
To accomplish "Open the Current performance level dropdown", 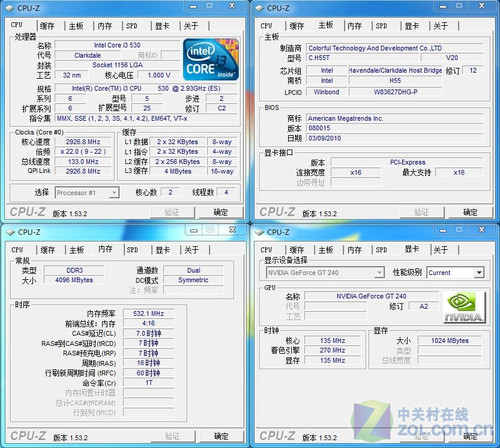I will click(x=479, y=273).
